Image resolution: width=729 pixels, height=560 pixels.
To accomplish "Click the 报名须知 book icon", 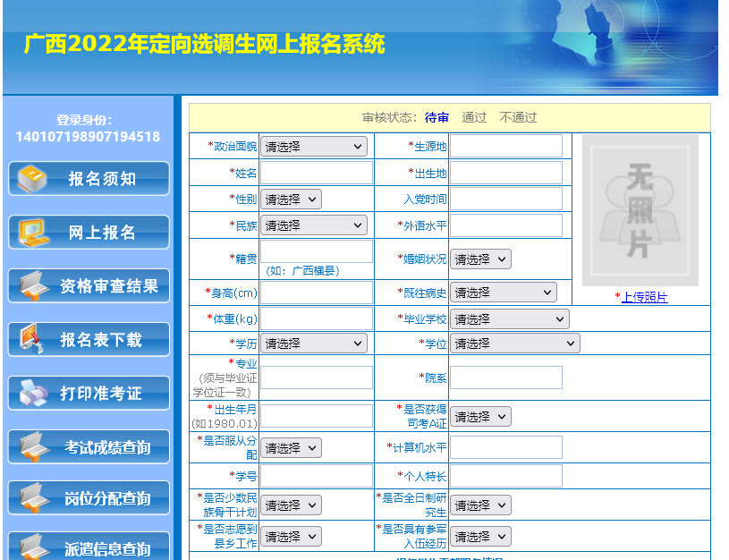I will point(32,179).
